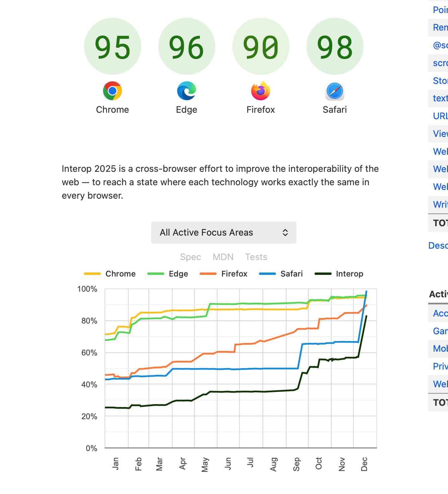Open the Tests link below the dropdown

[x=256, y=257]
